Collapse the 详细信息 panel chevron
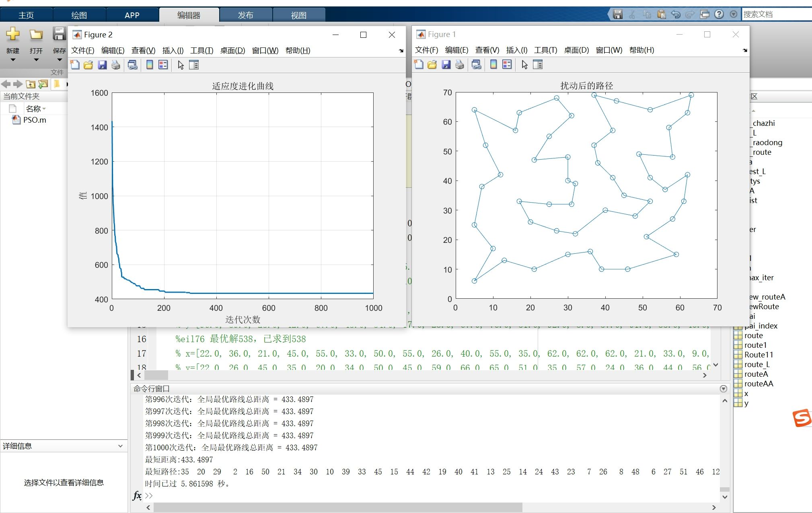The width and height of the screenshot is (812, 513). click(x=120, y=446)
